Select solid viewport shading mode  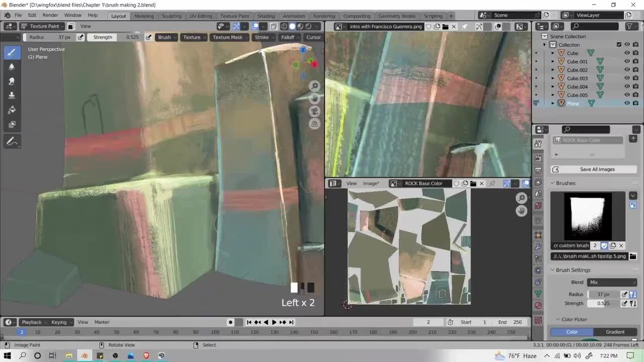click(x=292, y=26)
